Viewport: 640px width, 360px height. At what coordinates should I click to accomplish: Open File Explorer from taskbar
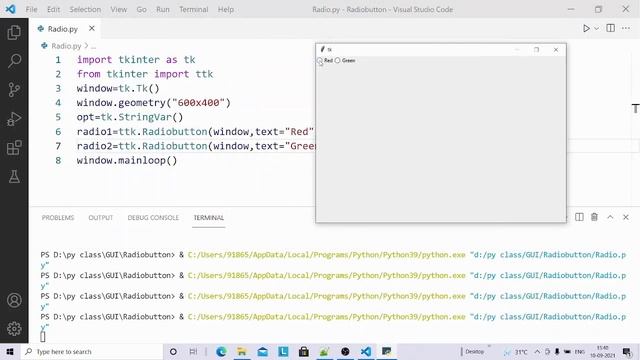(242, 351)
